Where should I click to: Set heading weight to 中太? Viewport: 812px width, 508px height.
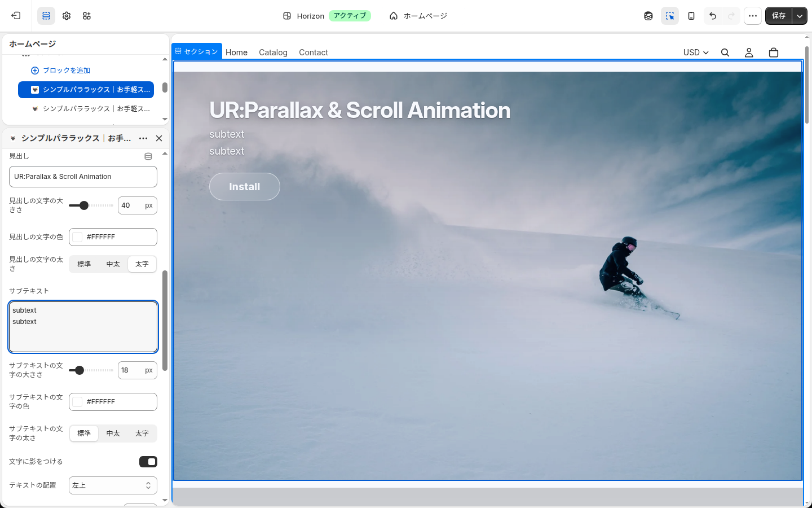point(113,264)
